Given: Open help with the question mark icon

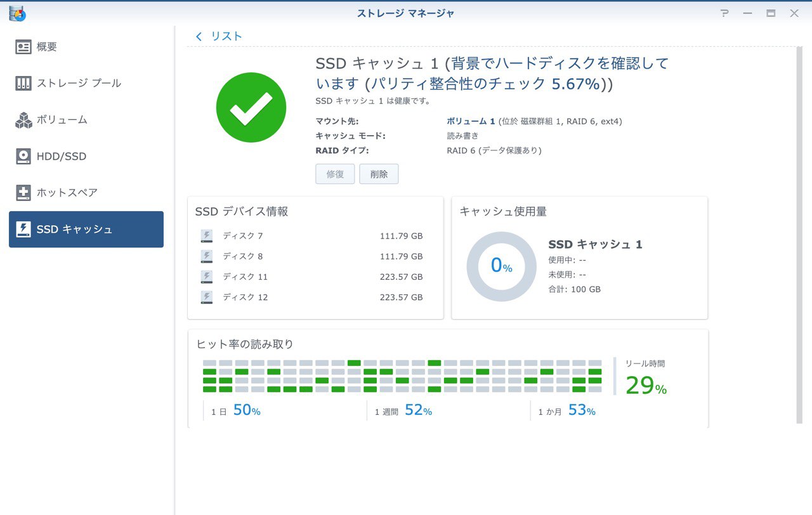Looking at the screenshot, I should [724, 13].
